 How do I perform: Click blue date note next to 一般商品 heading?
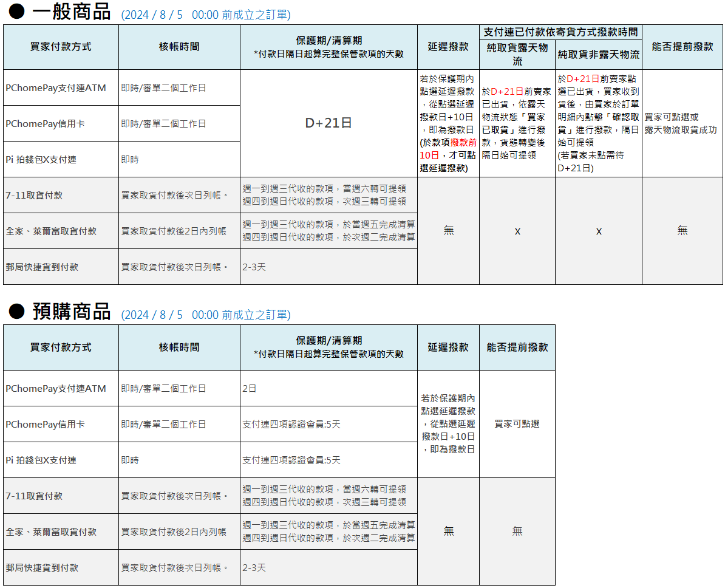point(206,15)
